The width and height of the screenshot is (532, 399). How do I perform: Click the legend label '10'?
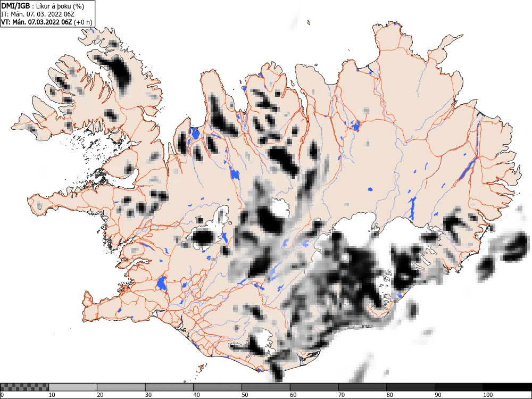tap(52, 395)
